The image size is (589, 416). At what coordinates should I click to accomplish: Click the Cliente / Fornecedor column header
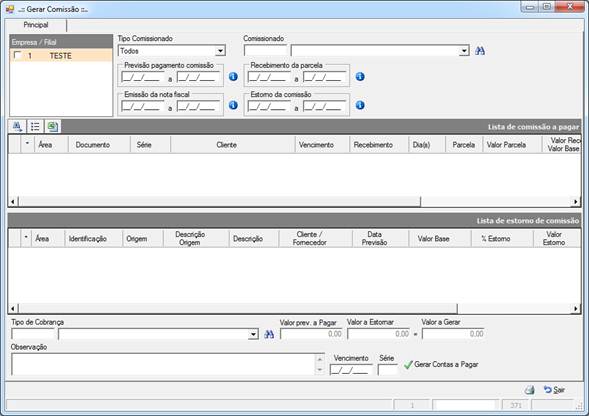[316, 239]
